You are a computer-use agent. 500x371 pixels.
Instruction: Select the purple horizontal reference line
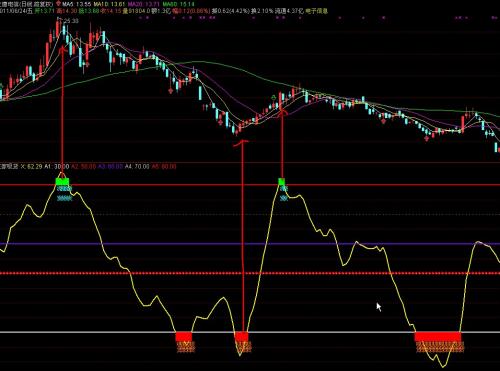pos(250,244)
